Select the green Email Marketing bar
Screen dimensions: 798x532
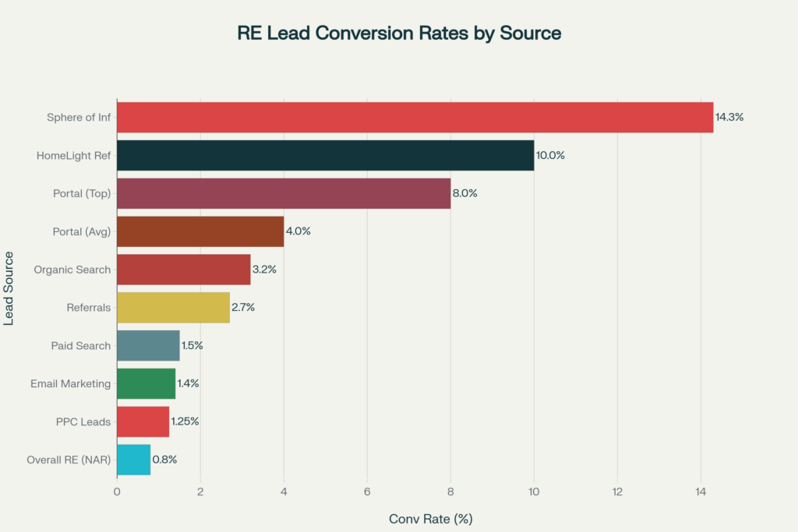[146, 383]
